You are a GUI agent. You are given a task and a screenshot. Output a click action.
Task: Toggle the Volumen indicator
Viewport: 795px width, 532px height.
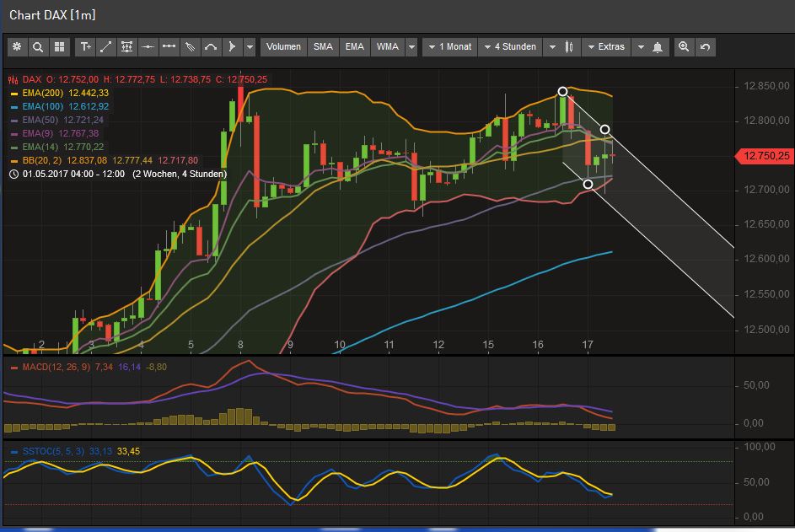[283, 46]
